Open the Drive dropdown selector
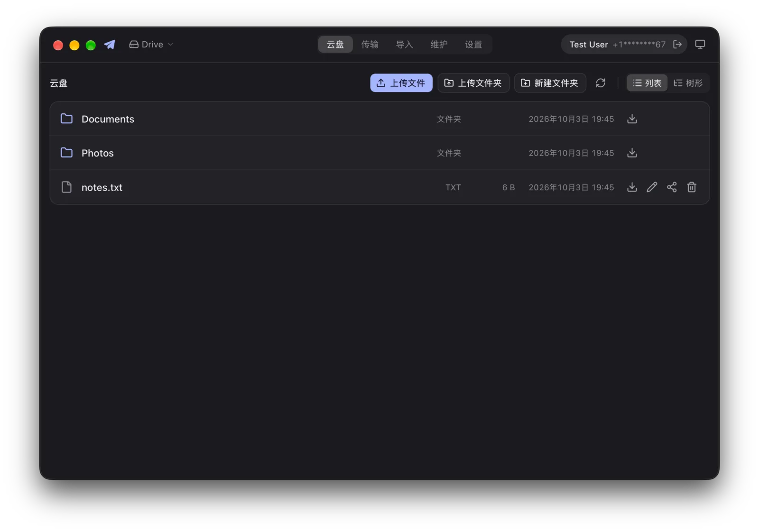Image resolution: width=759 pixels, height=532 pixels. [151, 45]
